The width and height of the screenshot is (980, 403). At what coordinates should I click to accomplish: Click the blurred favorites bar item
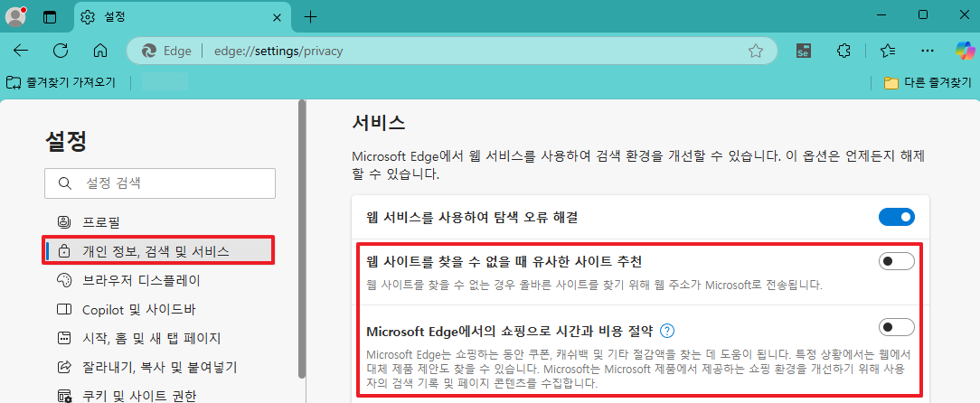165,82
